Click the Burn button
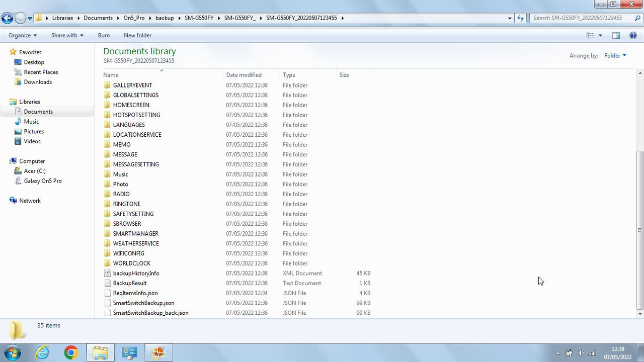 (x=104, y=35)
